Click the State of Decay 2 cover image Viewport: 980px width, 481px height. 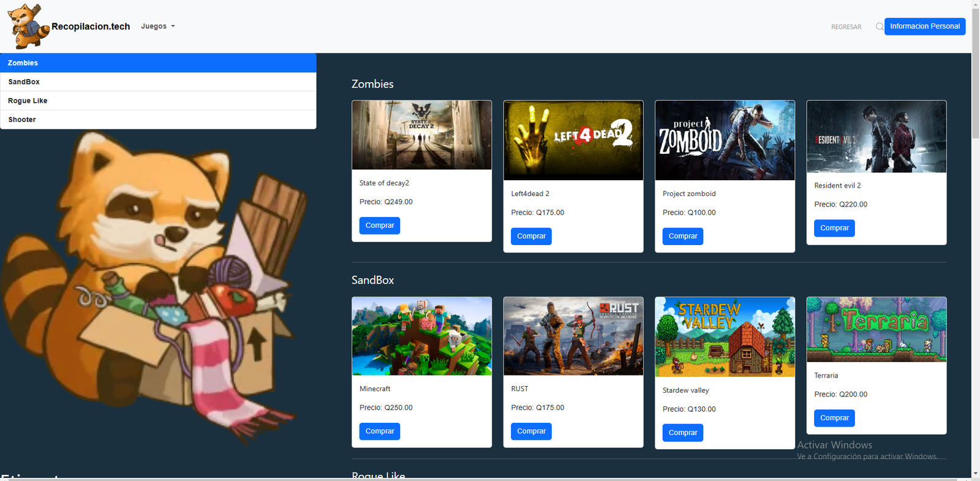pos(422,135)
